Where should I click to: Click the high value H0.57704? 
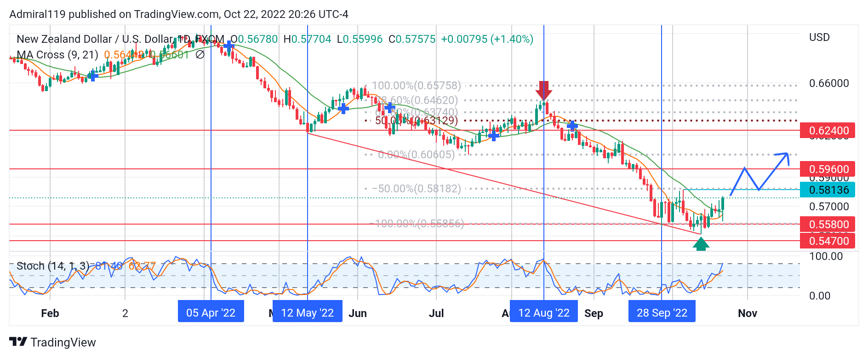coord(307,39)
